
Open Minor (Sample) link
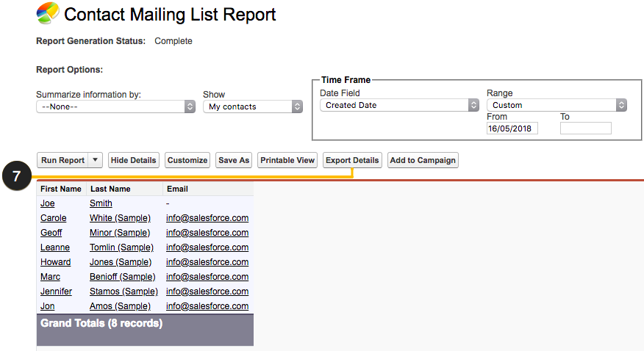120,233
